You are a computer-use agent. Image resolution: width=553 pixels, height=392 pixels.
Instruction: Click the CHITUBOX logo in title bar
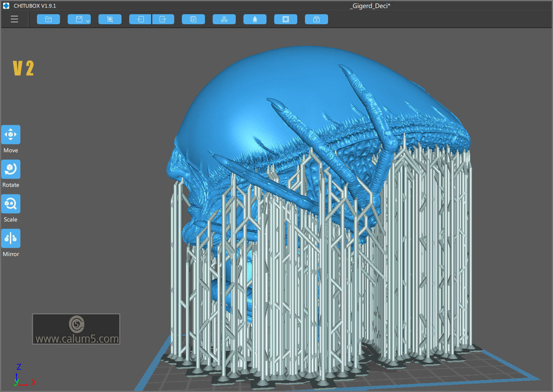click(6, 6)
